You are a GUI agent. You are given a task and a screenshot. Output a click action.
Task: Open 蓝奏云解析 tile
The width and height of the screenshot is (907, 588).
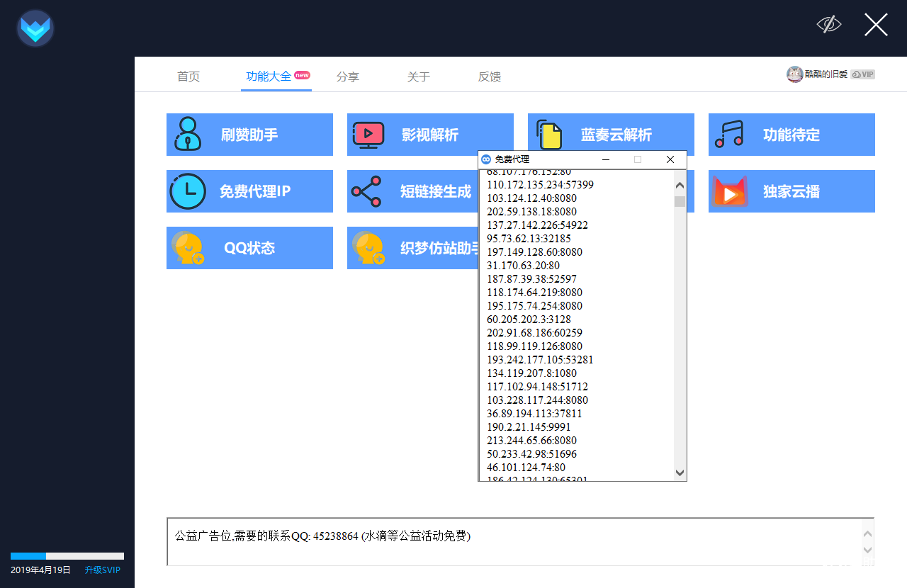611,132
